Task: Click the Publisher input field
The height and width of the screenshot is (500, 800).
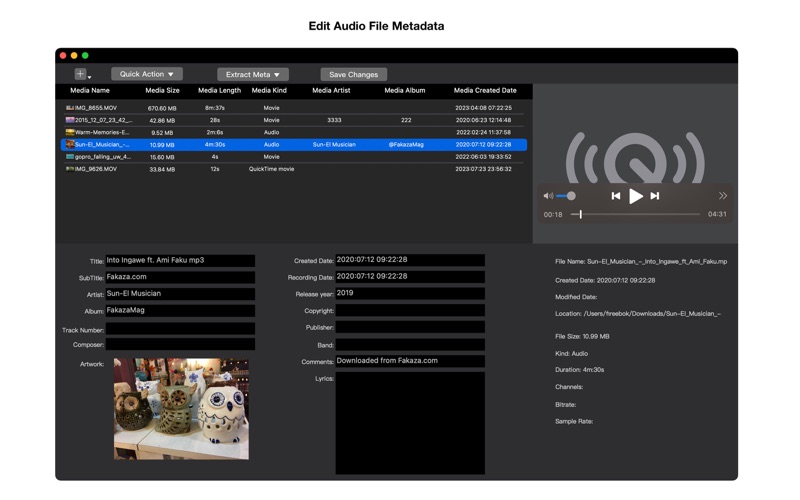Action: tap(410, 327)
